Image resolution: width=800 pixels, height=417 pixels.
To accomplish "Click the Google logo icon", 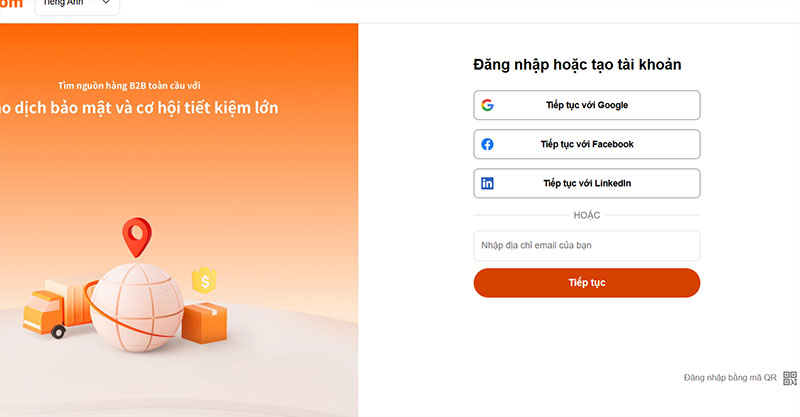I will (x=487, y=105).
